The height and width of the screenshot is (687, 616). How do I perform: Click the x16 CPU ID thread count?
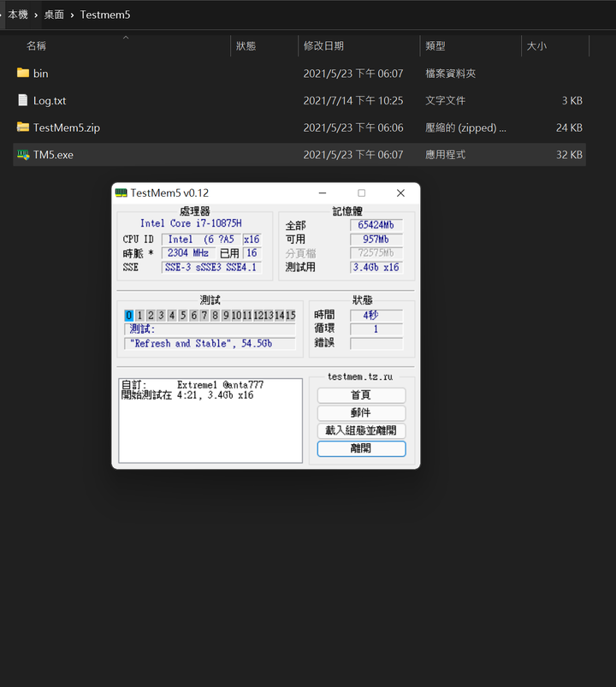252,240
